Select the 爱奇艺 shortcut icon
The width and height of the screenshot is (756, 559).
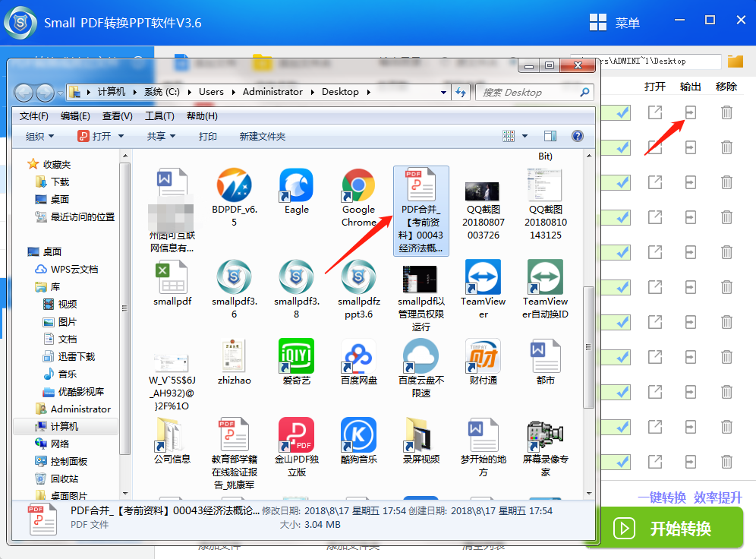(x=296, y=362)
